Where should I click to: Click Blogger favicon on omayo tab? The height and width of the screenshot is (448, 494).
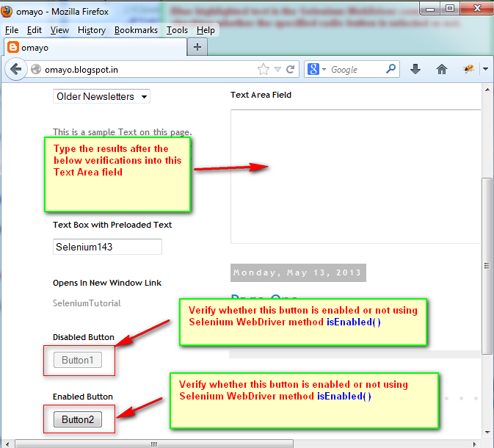(x=13, y=47)
